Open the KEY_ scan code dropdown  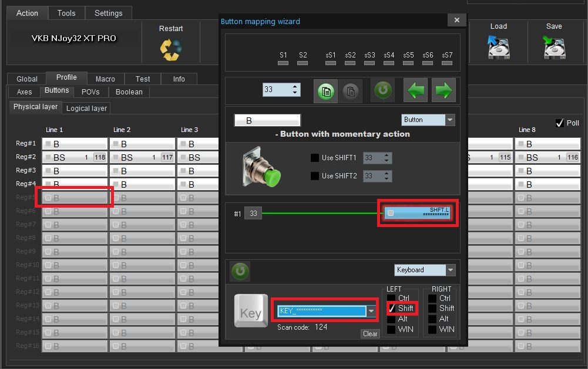[371, 312]
